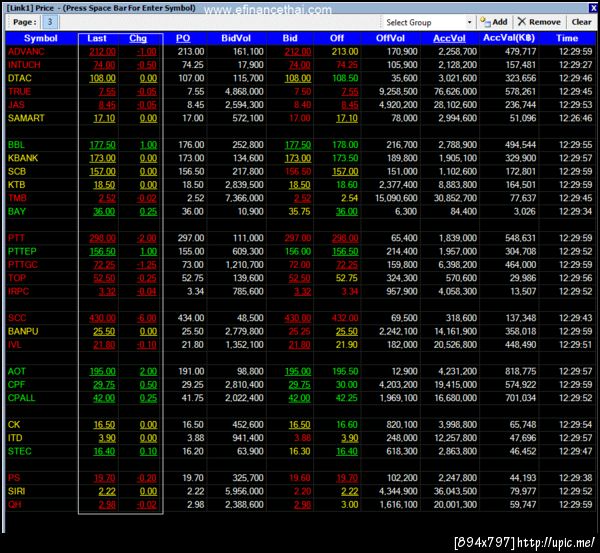
Task: Click KBANK offer price 173.50
Action: tap(345, 158)
